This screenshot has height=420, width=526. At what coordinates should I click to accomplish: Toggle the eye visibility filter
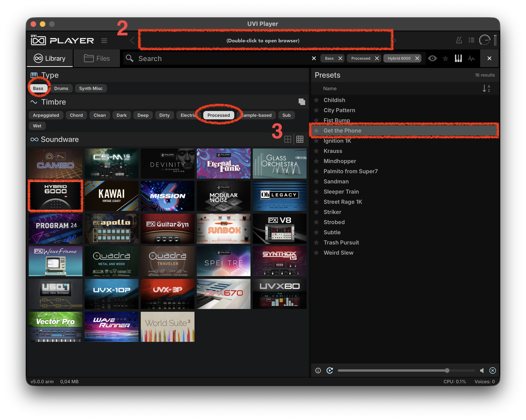coord(432,59)
